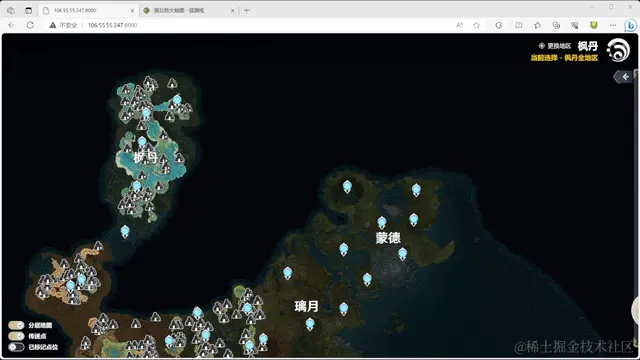
Task: Refresh the current page
Action: click(x=30, y=25)
